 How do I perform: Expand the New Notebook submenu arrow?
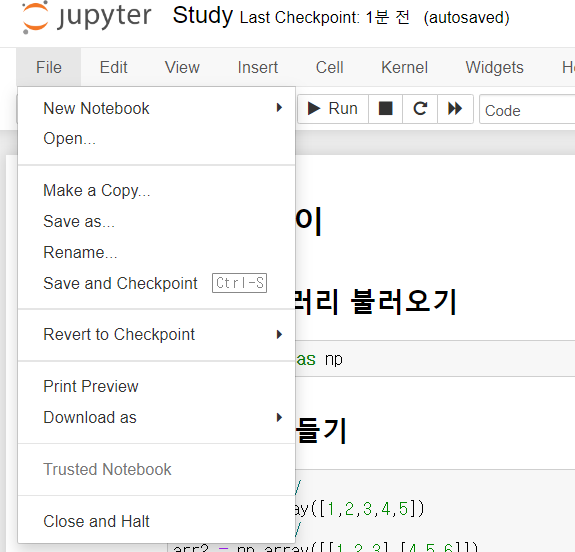point(279,108)
